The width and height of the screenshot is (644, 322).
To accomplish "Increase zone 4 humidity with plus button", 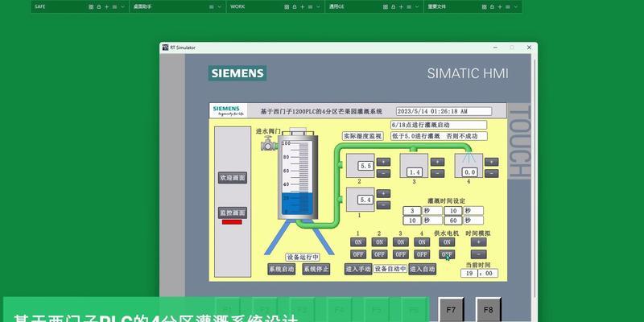I will pos(492,162).
